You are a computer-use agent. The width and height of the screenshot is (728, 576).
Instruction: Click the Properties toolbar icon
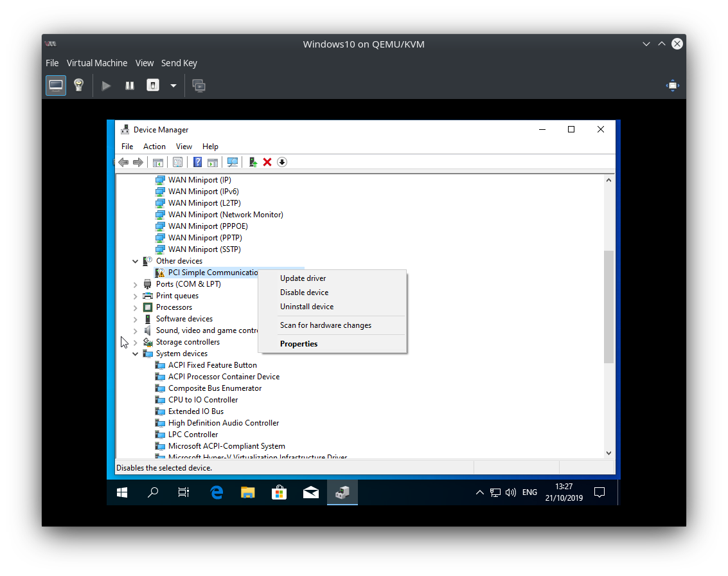click(x=177, y=162)
